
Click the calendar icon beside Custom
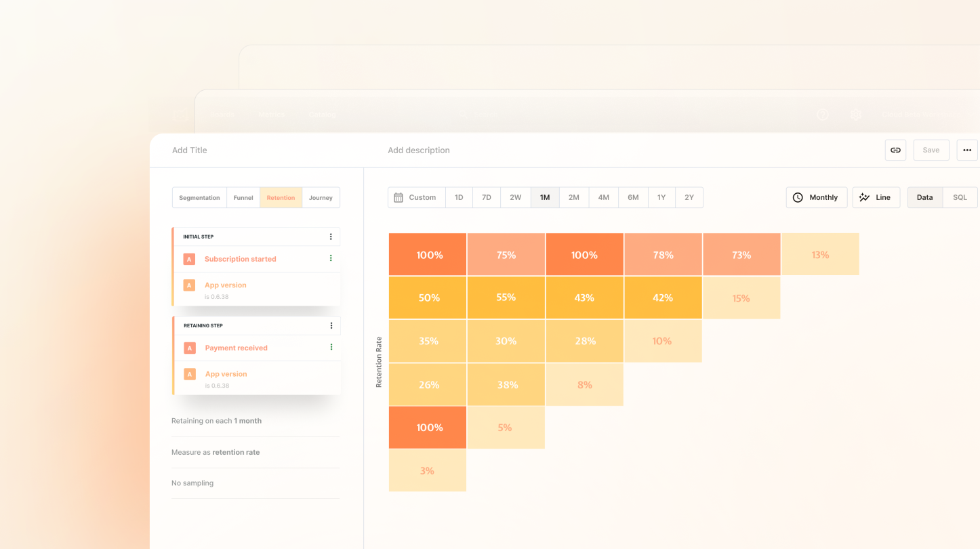pos(399,198)
